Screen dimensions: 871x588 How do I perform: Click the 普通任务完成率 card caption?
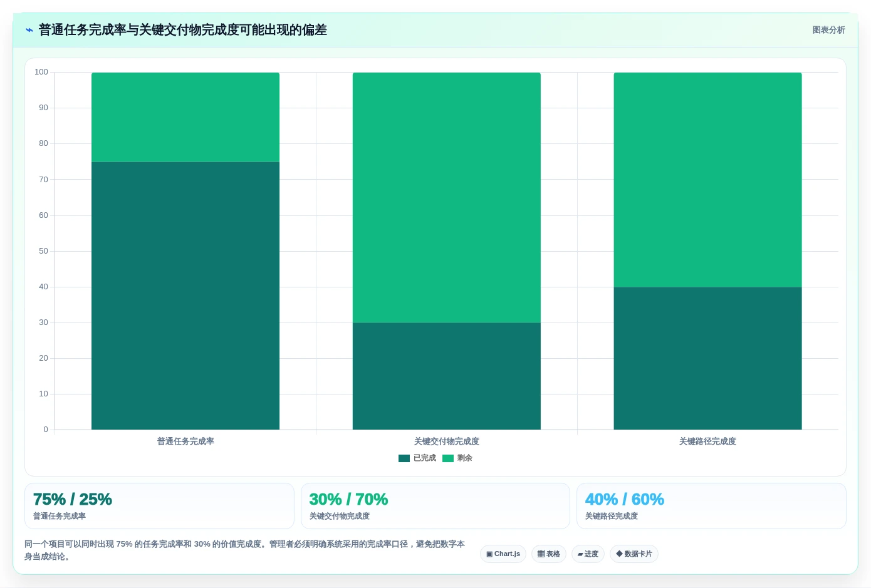click(60, 517)
